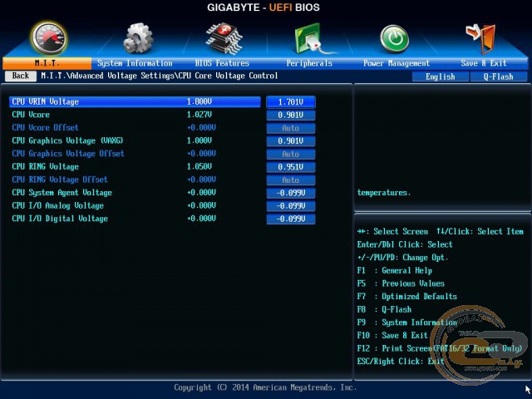Click the BIOS Features chip icon

click(x=224, y=38)
